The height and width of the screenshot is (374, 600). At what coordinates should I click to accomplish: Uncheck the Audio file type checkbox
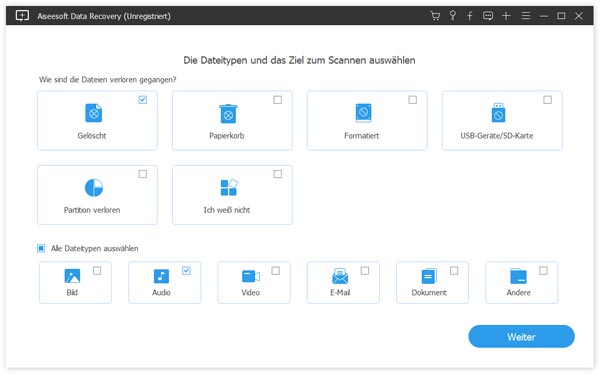click(186, 271)
